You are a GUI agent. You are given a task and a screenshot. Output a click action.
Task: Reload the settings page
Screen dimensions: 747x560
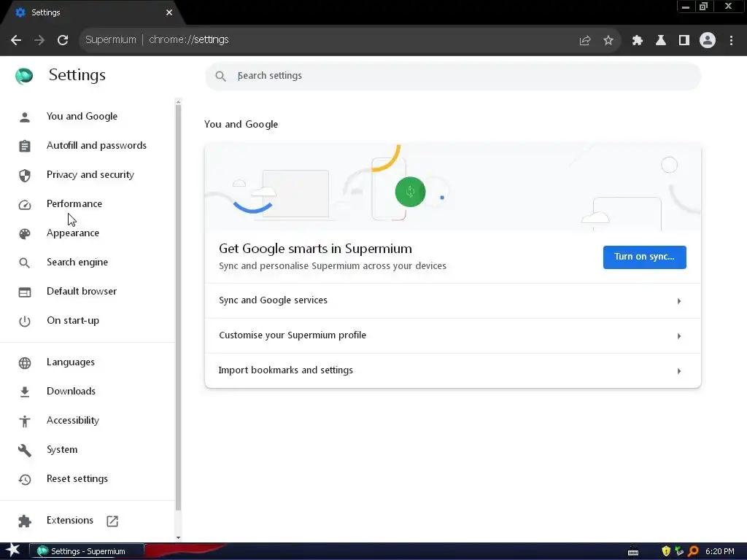pos(63,40)
